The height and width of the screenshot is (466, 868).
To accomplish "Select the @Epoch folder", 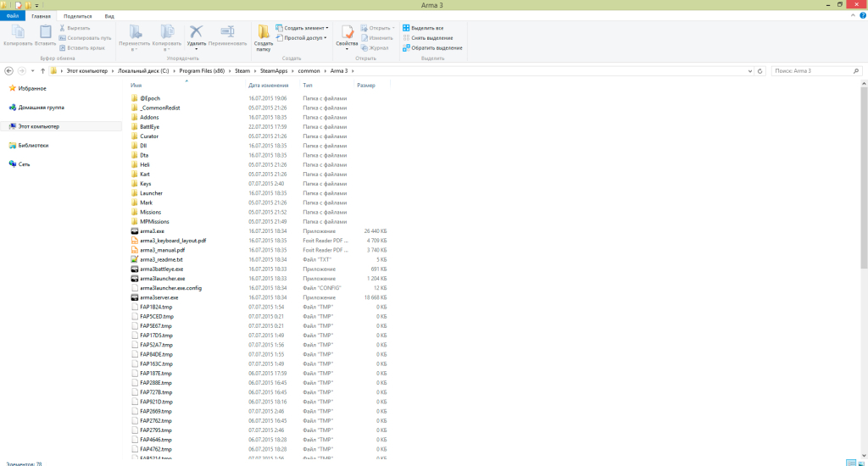I will (150, 98).
